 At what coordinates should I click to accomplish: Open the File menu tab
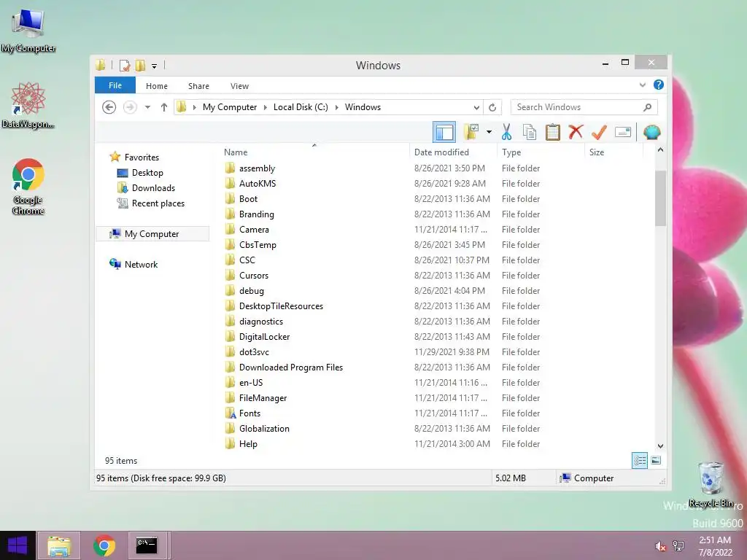point(115,85)
